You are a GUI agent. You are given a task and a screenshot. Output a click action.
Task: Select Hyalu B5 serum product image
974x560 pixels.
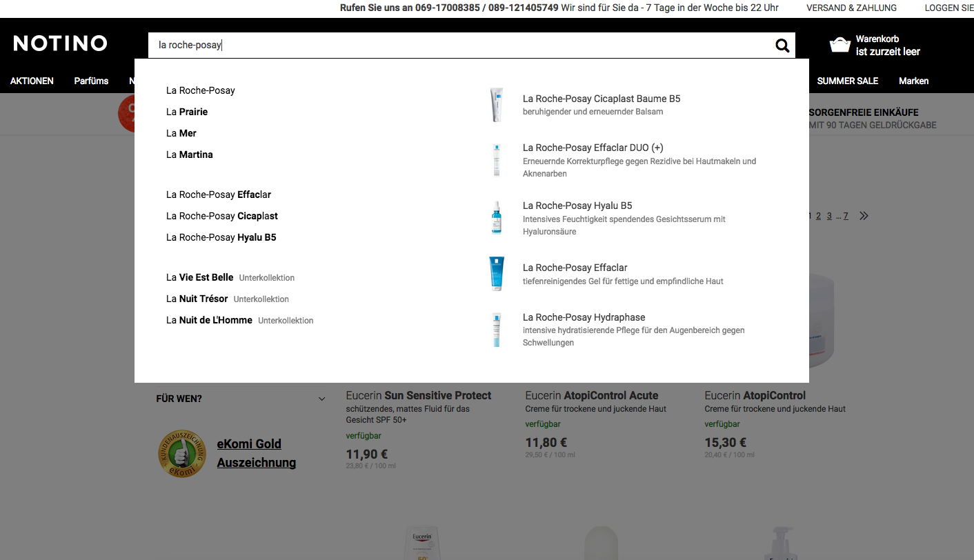497,218
